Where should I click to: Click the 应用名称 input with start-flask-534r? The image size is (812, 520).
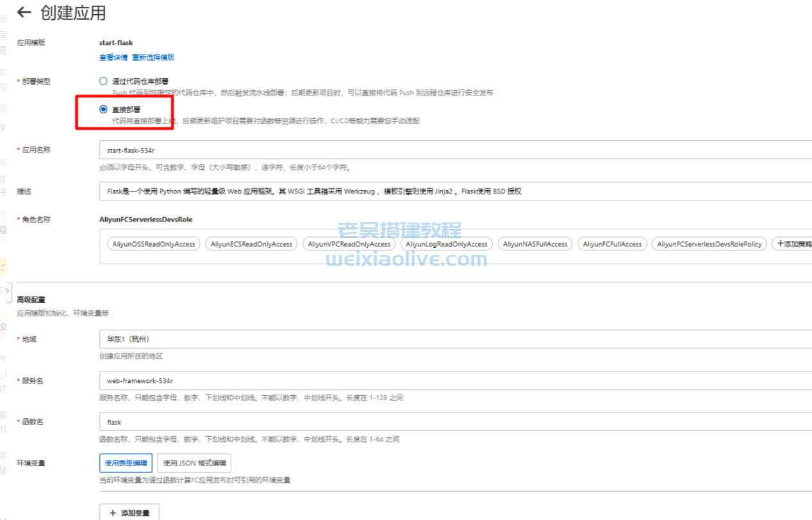coord(320,150)
